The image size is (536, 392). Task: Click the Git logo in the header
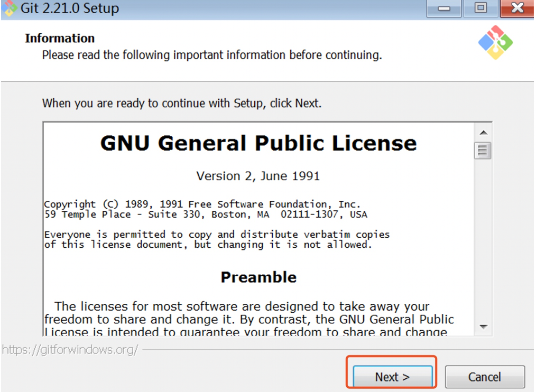click(x=495, y=42)
